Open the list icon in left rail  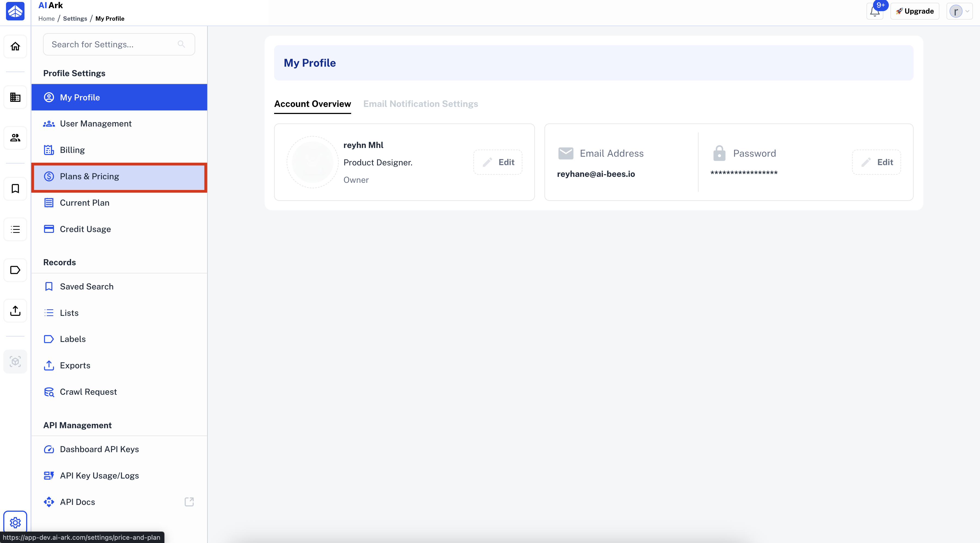[15, 229]
